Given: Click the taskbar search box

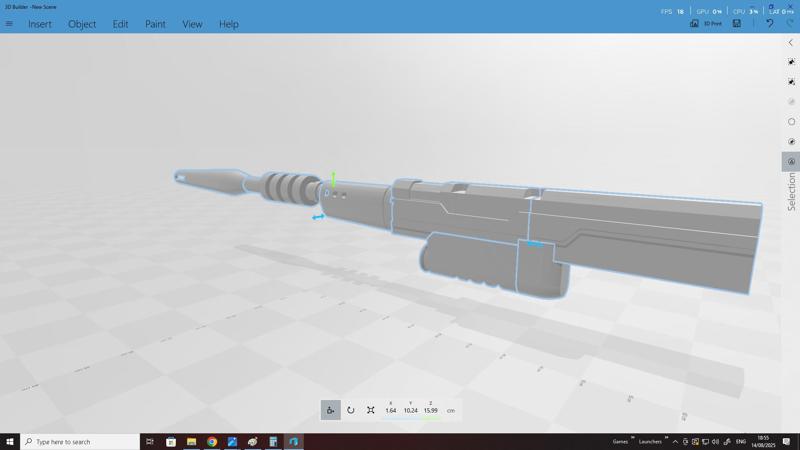Looking at the screenshot, I should coord(80,441).
